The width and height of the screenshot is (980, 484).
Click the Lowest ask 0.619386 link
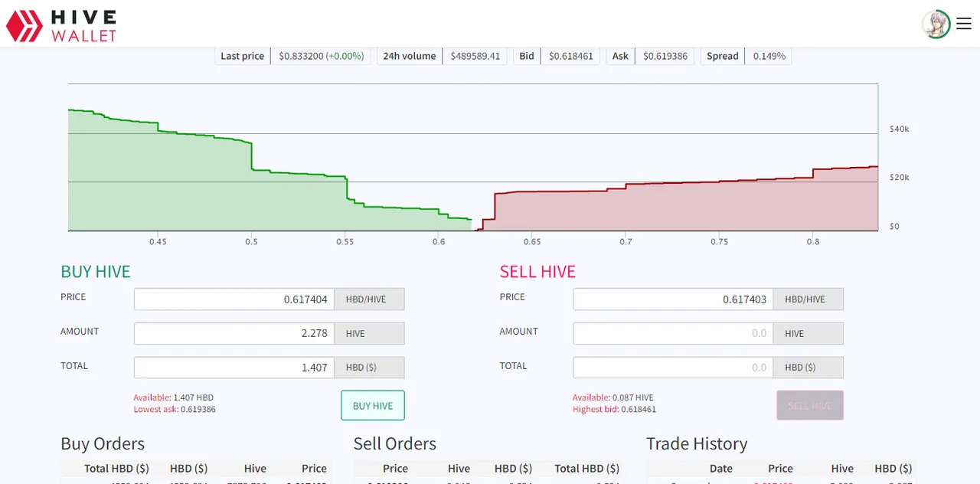pyautogui.click(x=175, y=410)
